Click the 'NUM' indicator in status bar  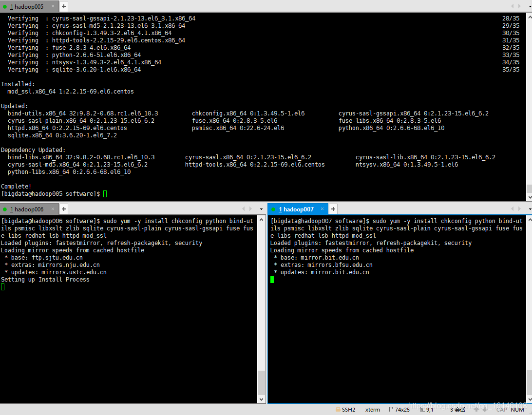coord(517,410)
